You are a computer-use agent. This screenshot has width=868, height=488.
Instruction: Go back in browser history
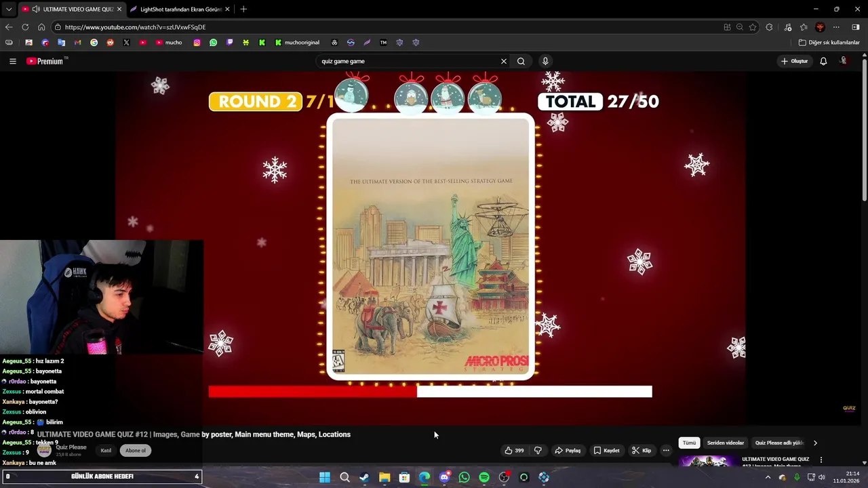[x=9, y=27]
